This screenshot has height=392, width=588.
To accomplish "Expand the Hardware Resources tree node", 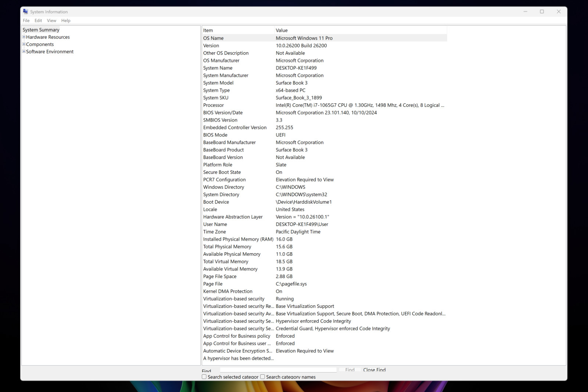I will click(24, 37).
